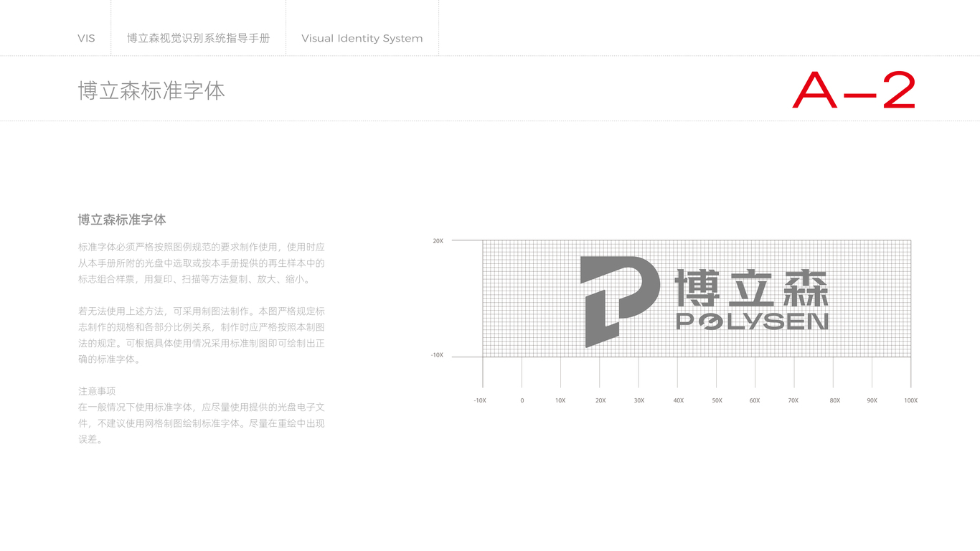Click the red "A–2" page code

854,90
